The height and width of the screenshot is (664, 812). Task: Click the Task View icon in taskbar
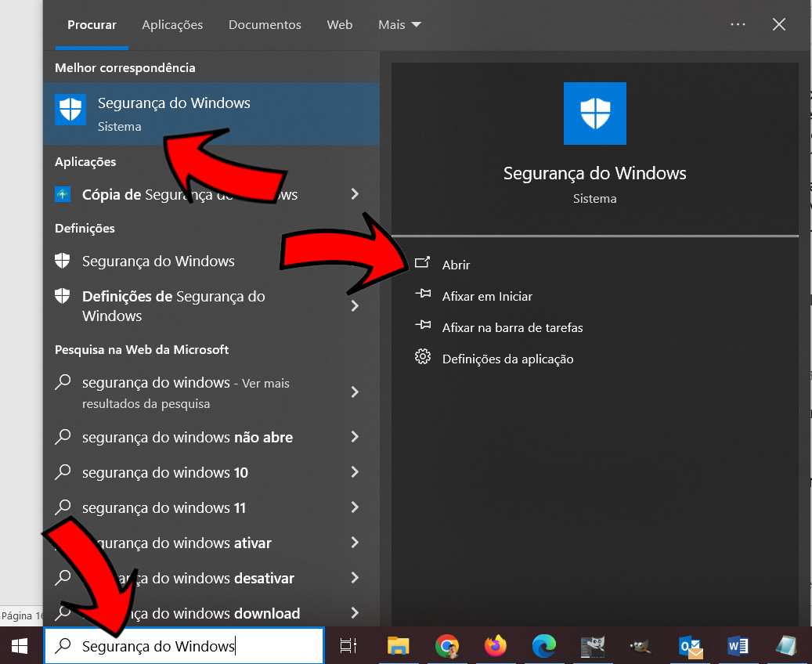348,646
